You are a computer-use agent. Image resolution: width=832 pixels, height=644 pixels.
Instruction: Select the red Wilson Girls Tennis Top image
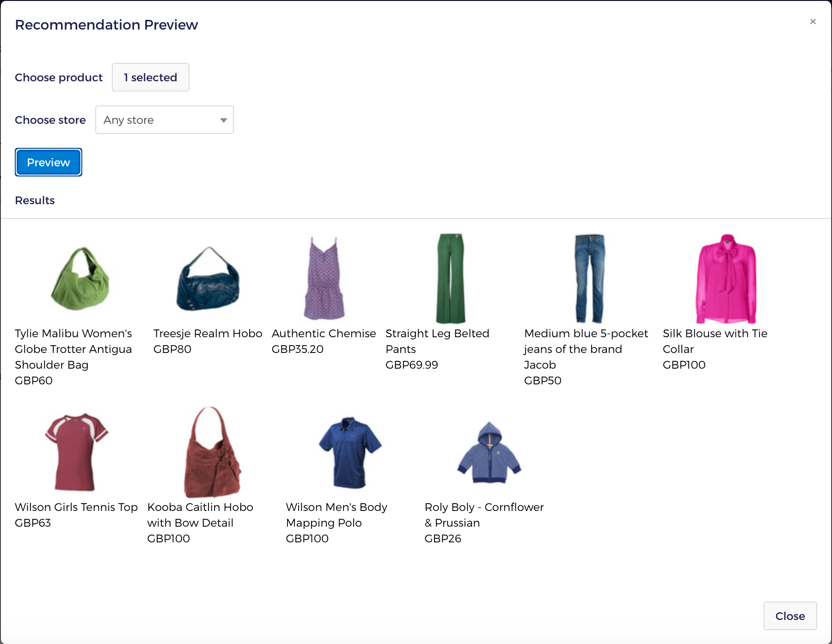(x=76, y=452)
